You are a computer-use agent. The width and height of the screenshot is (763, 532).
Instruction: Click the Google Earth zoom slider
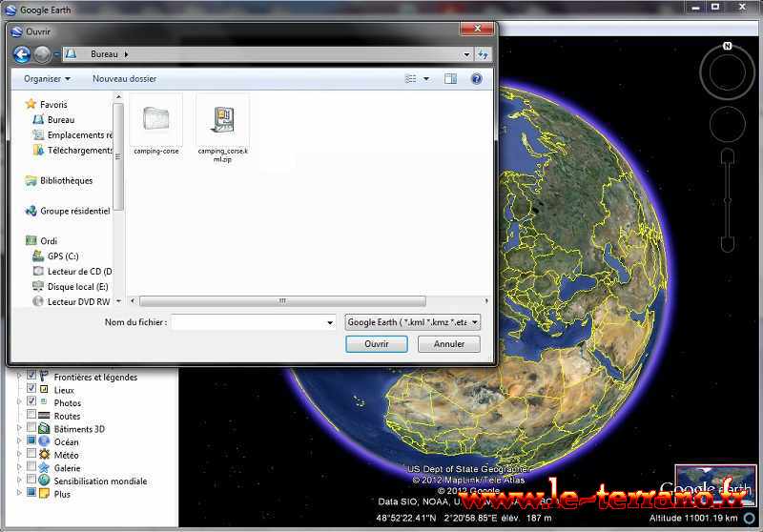coord(728,200)
